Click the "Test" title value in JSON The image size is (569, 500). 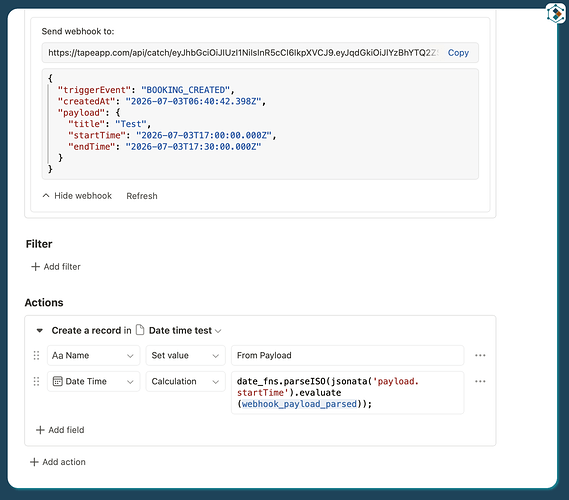pos(131,124)
